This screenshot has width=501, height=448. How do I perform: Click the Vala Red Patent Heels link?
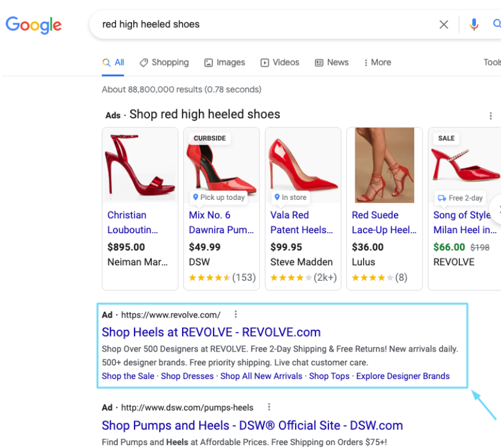pos(302,223)
